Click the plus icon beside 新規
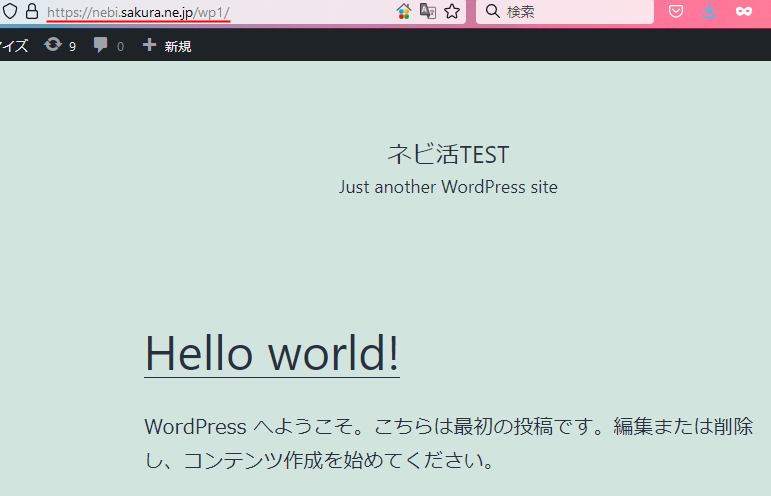The height and width of the screenshot is (496, 771). pos(150,45)
